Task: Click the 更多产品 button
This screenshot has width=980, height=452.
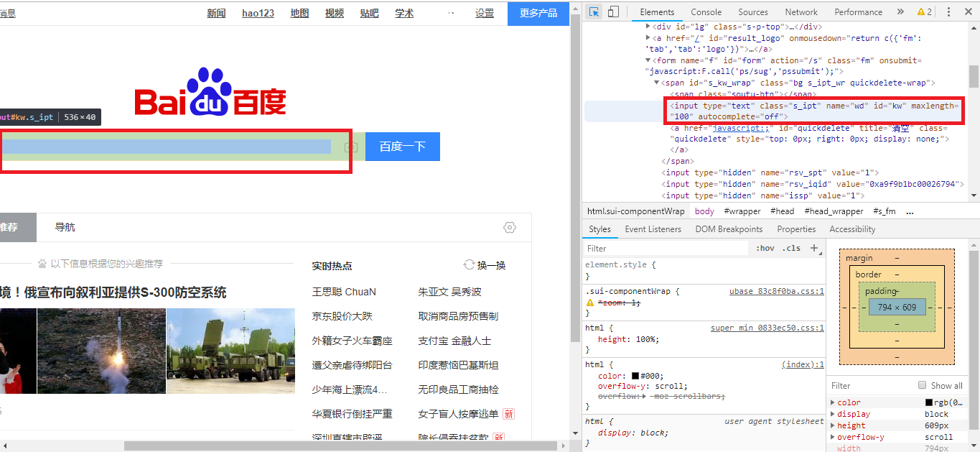Action: pos(538,13)
